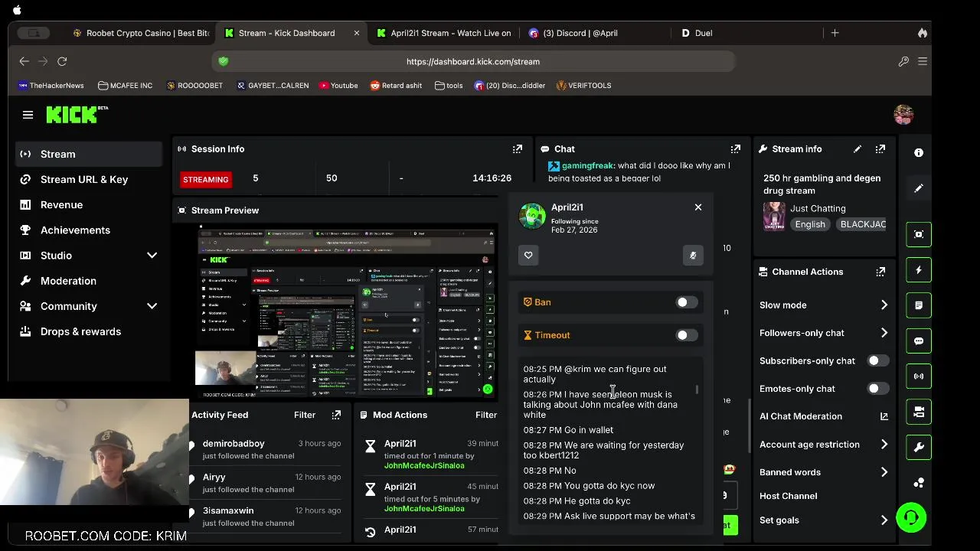This screenshot has width=980, height=551.
Task: Click Host Channel action
Action: (789, 496)
